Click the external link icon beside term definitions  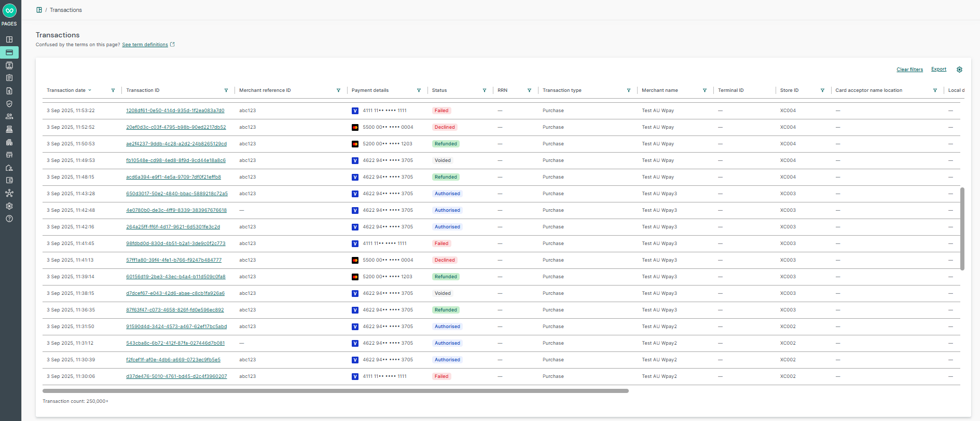[173, 45]
